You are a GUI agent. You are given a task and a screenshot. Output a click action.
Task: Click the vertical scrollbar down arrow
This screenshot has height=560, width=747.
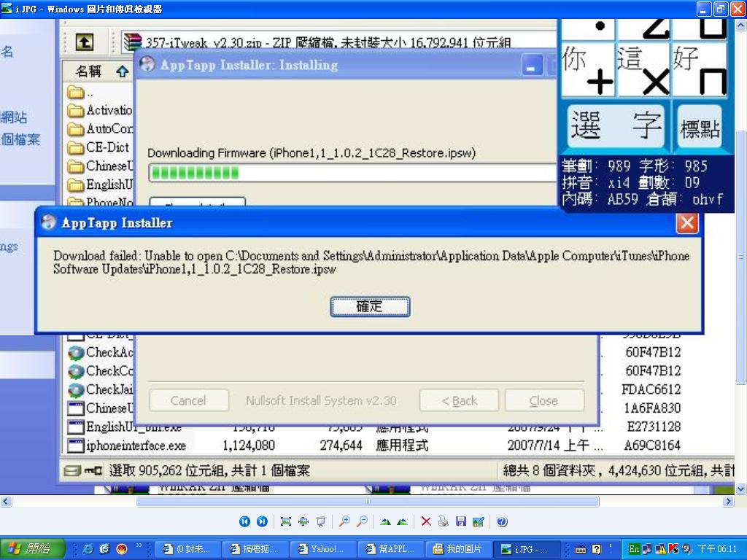point(740,489)
